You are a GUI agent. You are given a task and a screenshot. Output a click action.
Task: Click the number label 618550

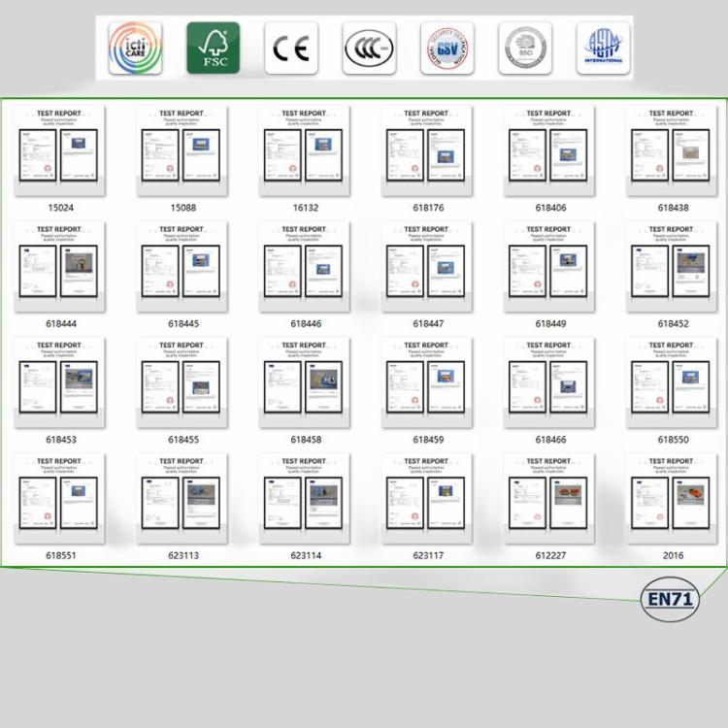[x=673, y=439]
